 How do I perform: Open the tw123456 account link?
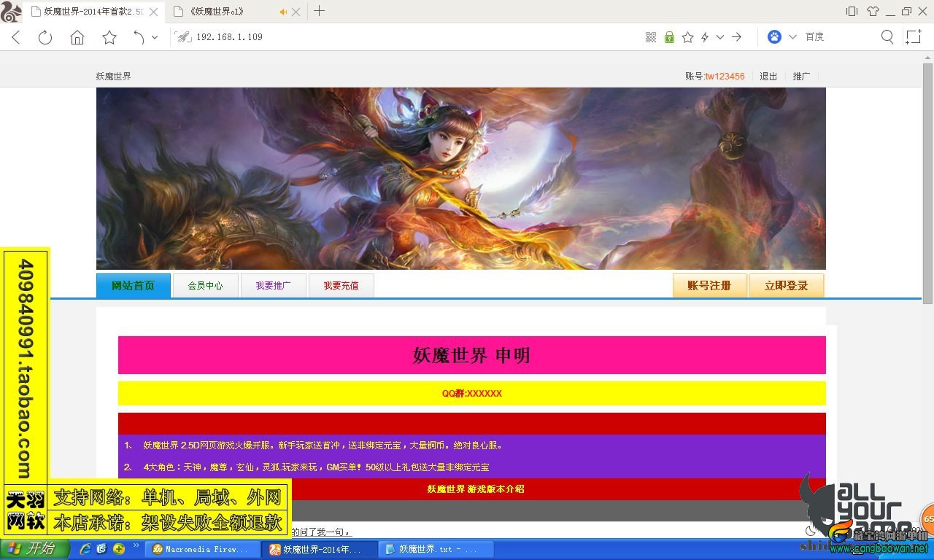(725, 77)
